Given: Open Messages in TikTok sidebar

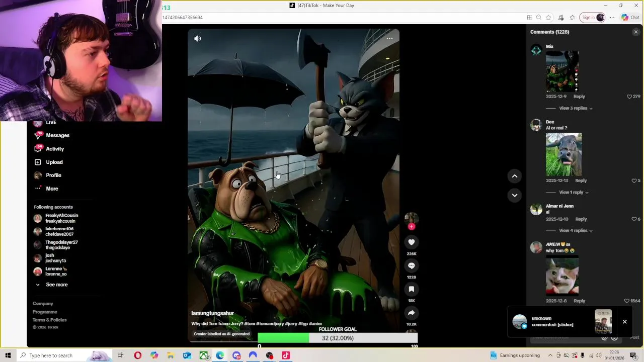Looking at the screenshot, I should pyautogui.click(x=52, y=135).
